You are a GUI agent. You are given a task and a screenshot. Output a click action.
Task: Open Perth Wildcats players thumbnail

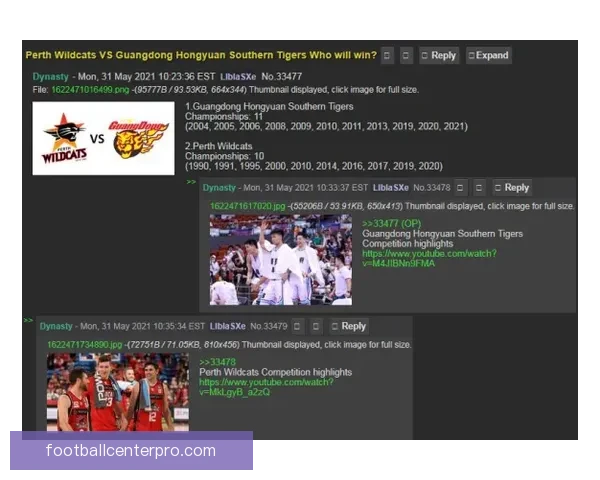(117, 392)
